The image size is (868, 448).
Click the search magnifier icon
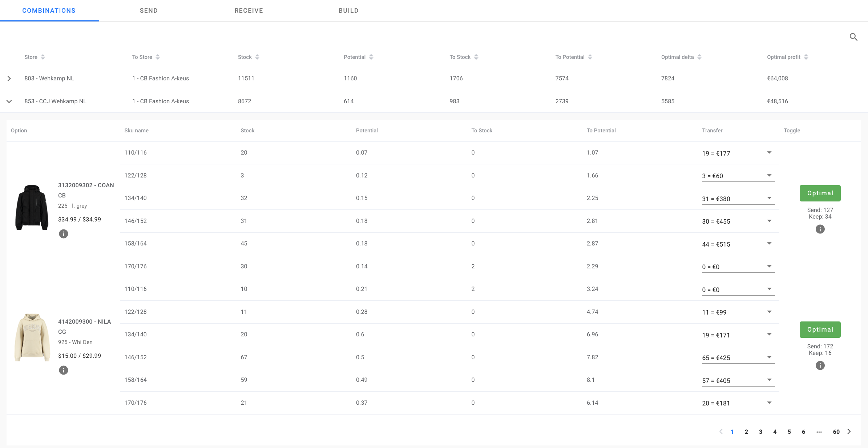point(853,37)
